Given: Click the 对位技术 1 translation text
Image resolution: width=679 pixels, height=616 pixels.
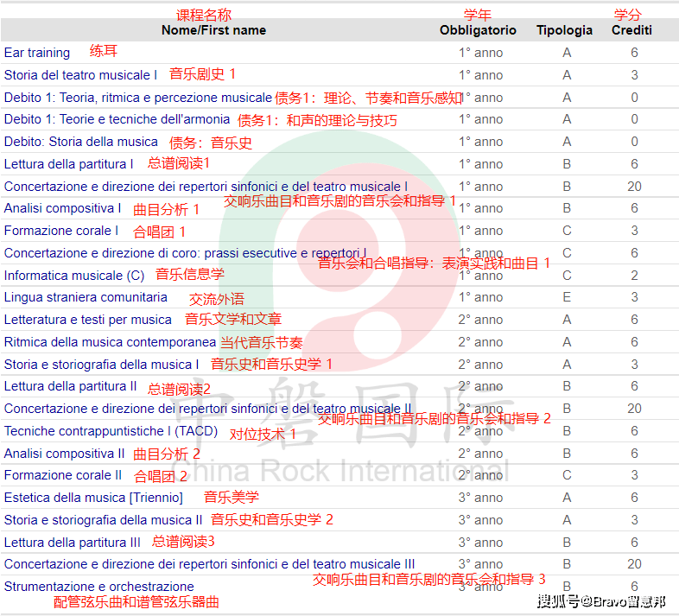Looking at the screenshot, I should click(x=263, y=434).
